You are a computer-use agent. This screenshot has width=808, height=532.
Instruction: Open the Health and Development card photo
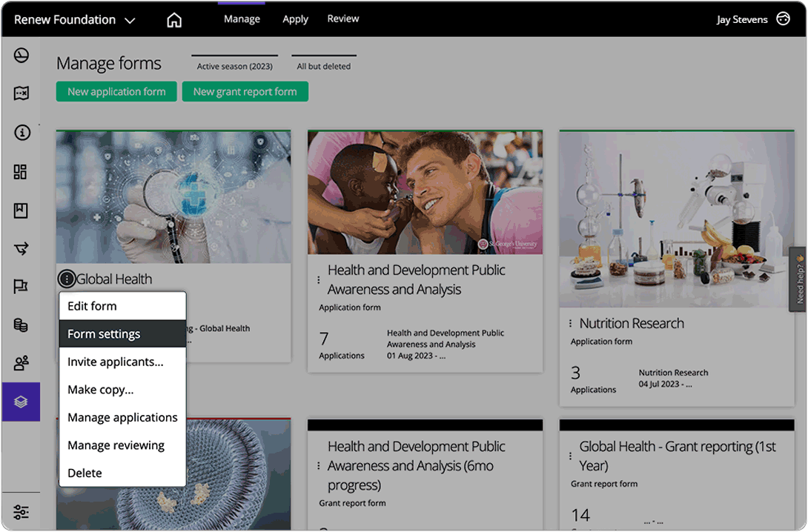(x=425, y=192)
